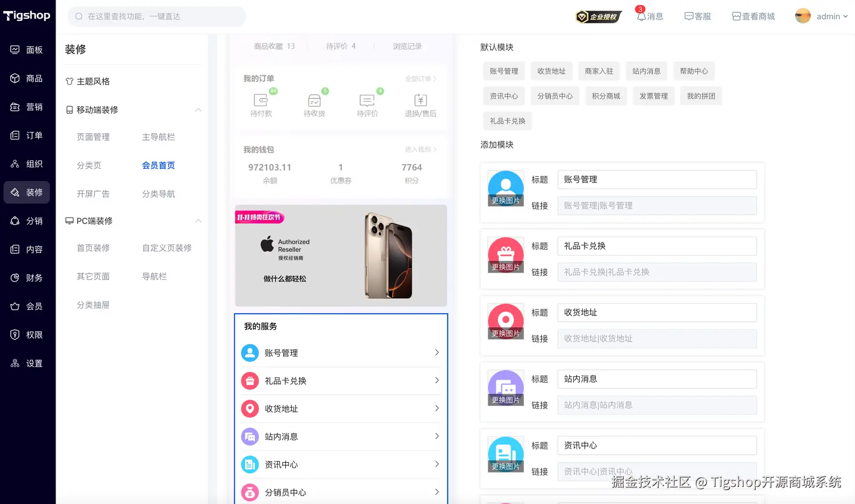Viewport: 855px width, 504px height.
Task: Add the 积分商城 default module tag
Action: (x=606, y=96)
